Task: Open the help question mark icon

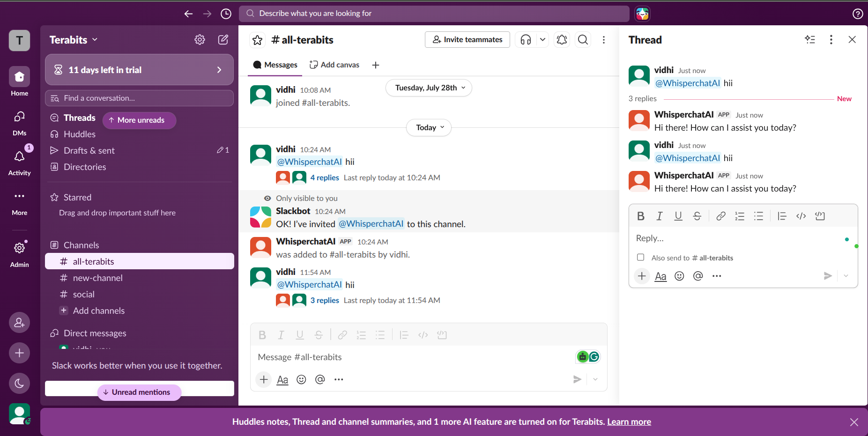Action: tap(858, 14)
